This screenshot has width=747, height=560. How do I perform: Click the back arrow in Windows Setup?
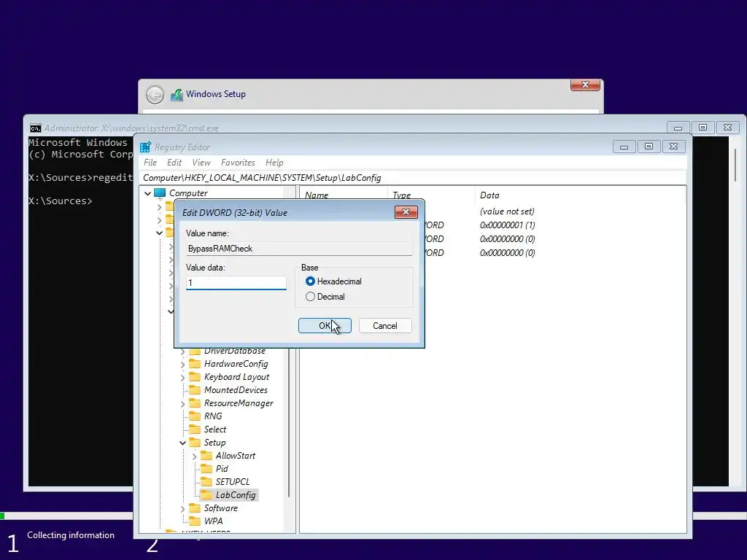pos(155,95)
